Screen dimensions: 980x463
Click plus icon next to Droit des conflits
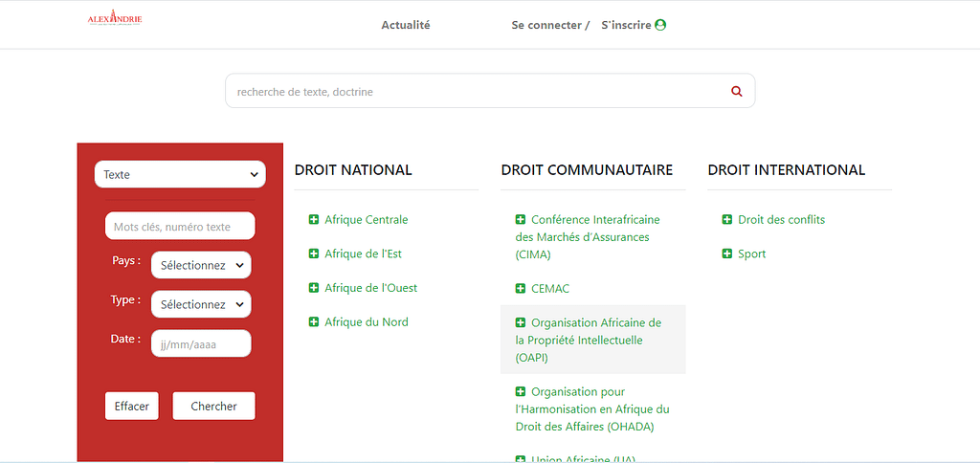727,220
